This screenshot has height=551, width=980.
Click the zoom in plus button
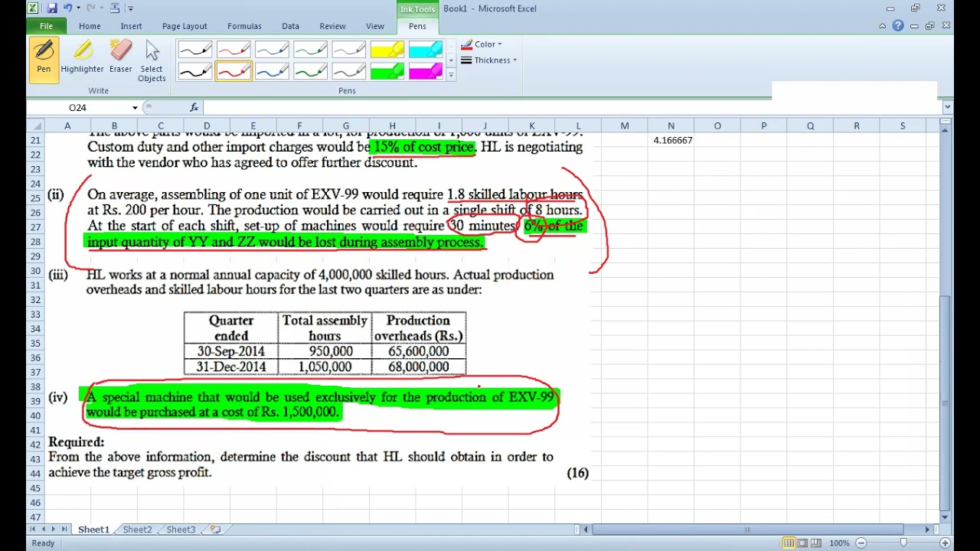(945, 543)
